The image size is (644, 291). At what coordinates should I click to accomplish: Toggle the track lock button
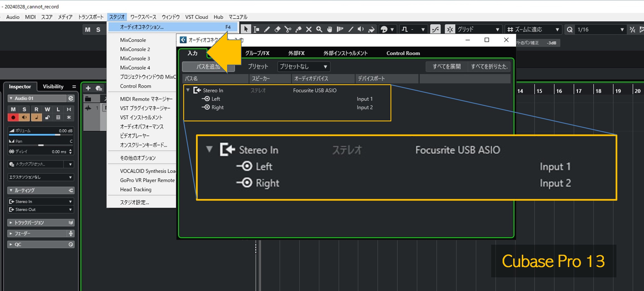(47, 117)
